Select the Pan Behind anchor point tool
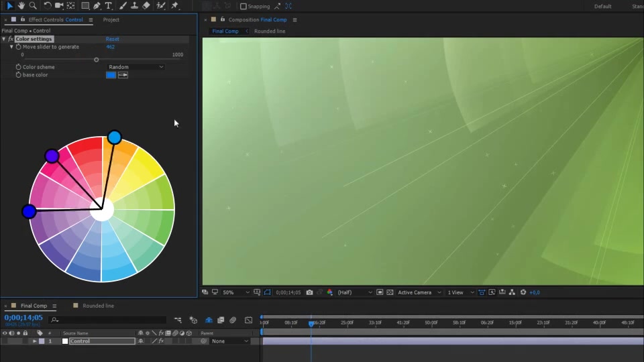The image size is (644, 362). click(70, 6)
